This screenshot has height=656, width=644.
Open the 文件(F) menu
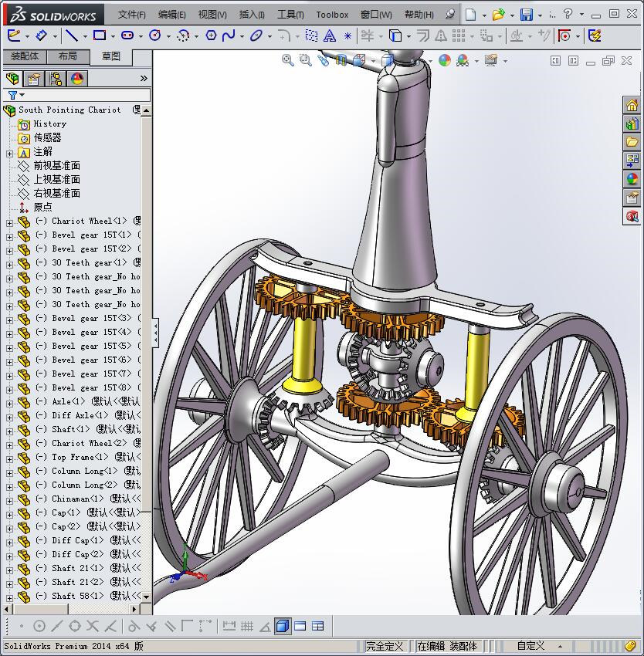coord(131,15)
